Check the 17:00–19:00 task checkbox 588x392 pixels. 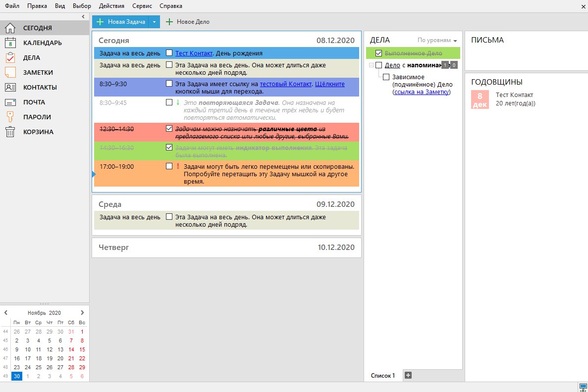coord(169,166)
